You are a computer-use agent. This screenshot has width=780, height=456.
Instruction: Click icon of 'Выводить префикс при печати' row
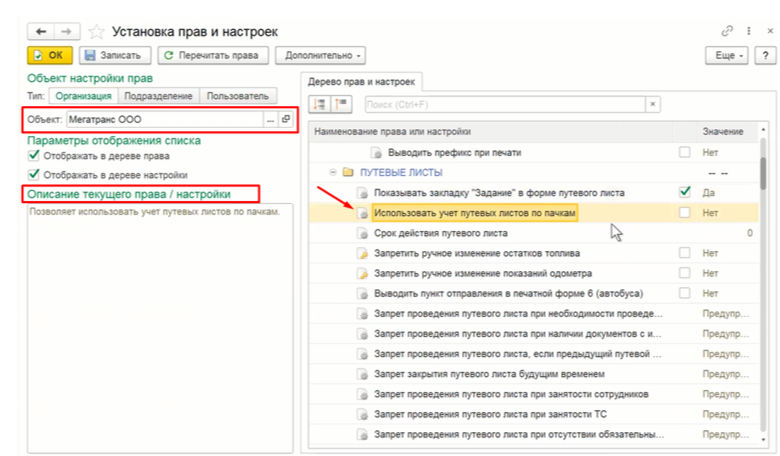377,153
